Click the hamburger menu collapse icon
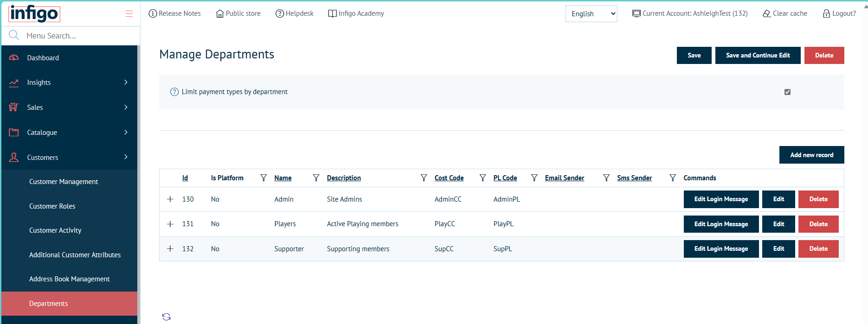Screen dimensions: 868x324 (129, 14)
